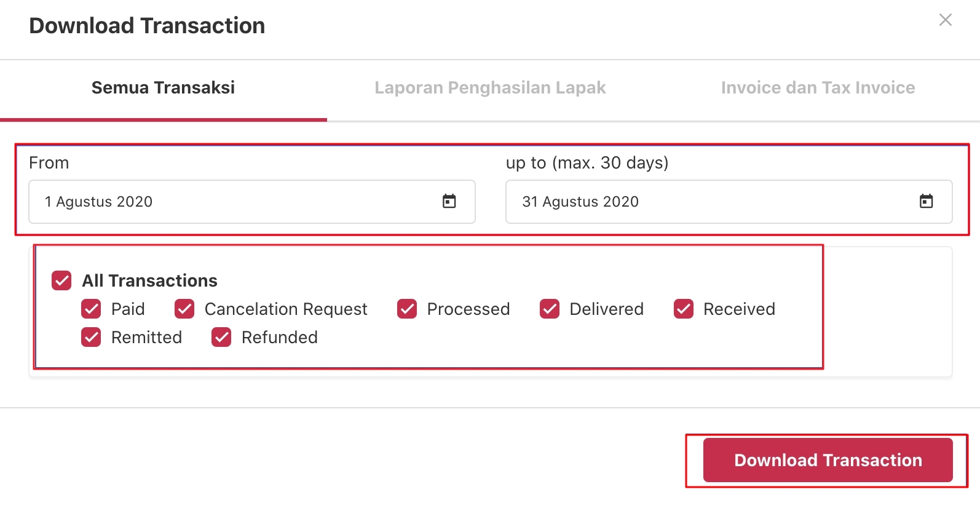Uncheck the All Transactions checkbox
The image size is (980, 508).
[61, 280]
